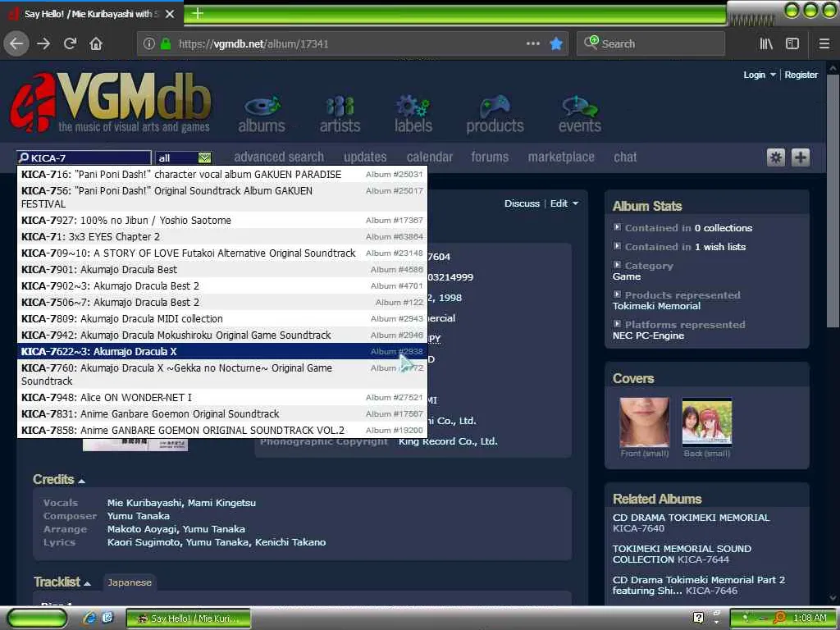Expand the Category stat arrow
This screenshot has width=840, height=630.
tap(617, 265)
